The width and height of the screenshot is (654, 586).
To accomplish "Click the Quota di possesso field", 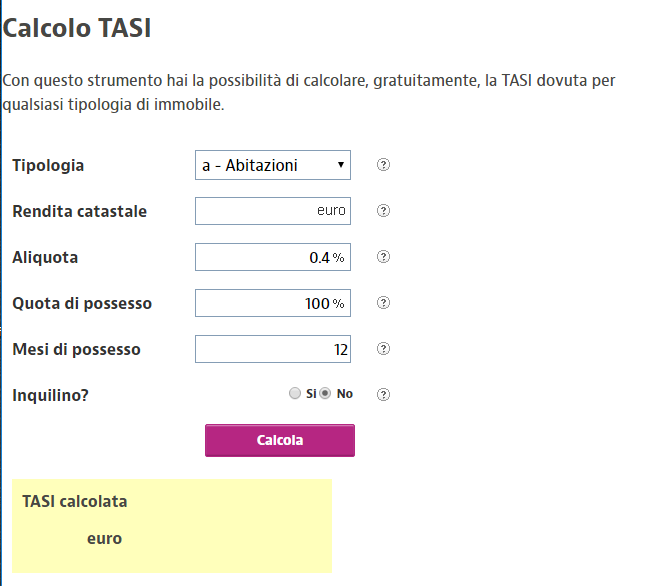I will (x=273, y=303).
